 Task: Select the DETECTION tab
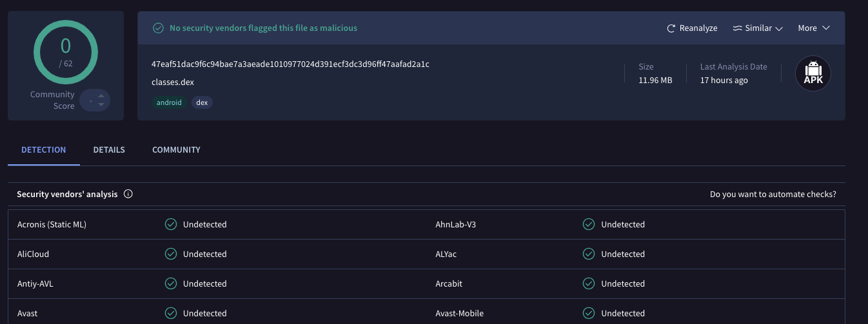tap(44, 149)
